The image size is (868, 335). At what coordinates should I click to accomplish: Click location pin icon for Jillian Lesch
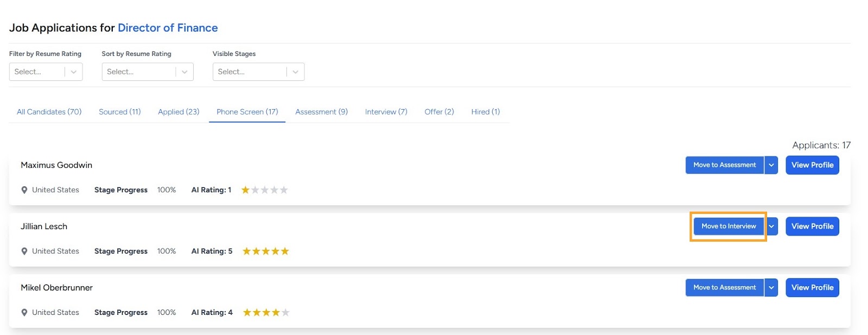(x=24, y=251)
